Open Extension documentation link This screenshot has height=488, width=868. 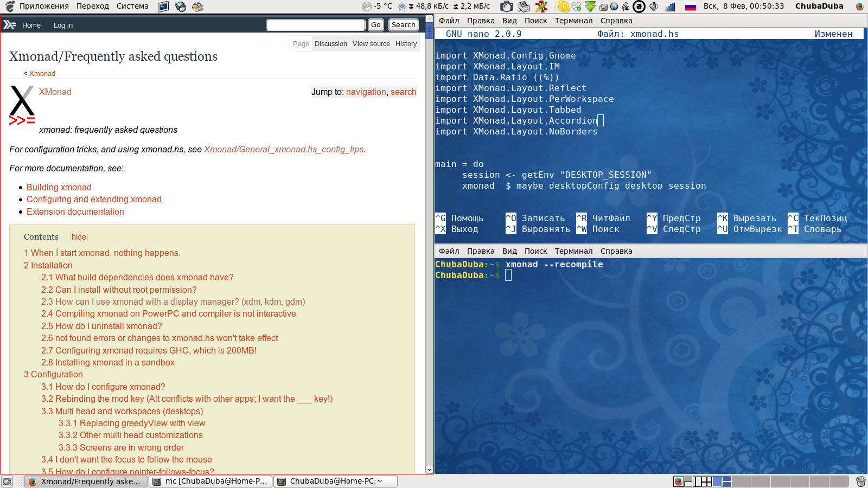click(x=75, y=212)
